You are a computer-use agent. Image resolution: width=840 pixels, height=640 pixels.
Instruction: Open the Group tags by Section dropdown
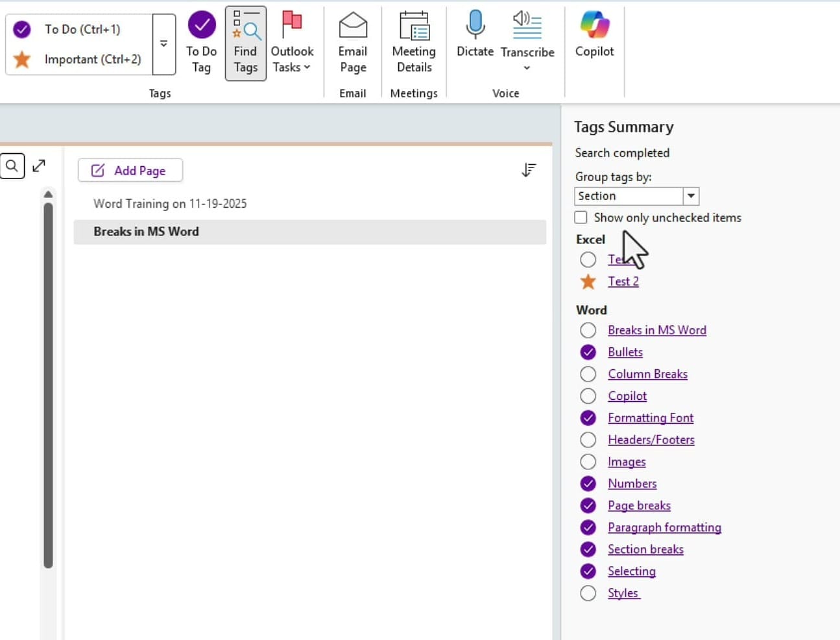(691, 195)
